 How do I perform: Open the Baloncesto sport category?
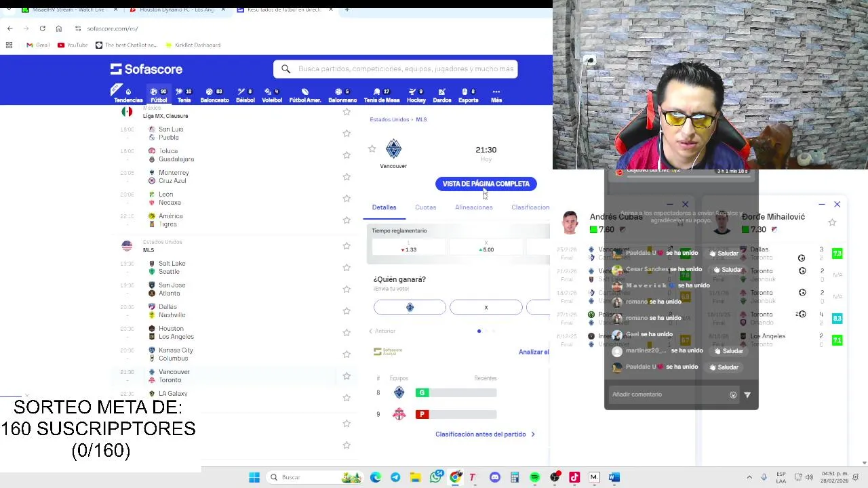214,95
